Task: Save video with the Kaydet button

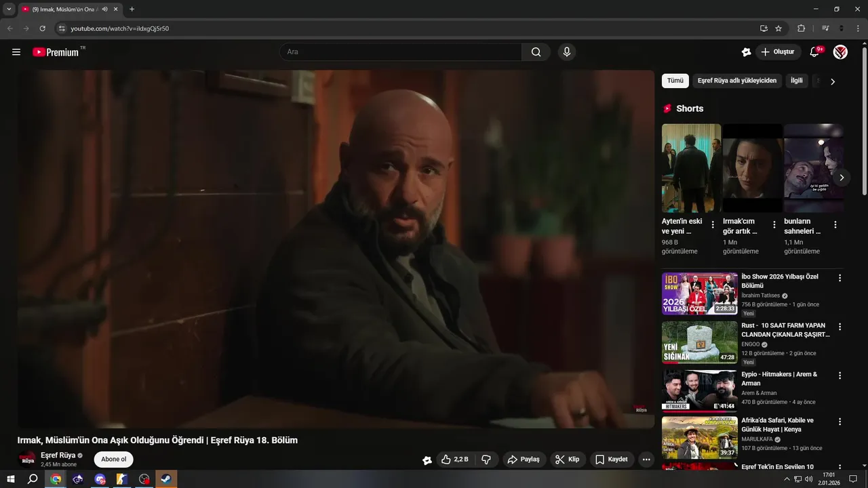Action: point(612,460)
